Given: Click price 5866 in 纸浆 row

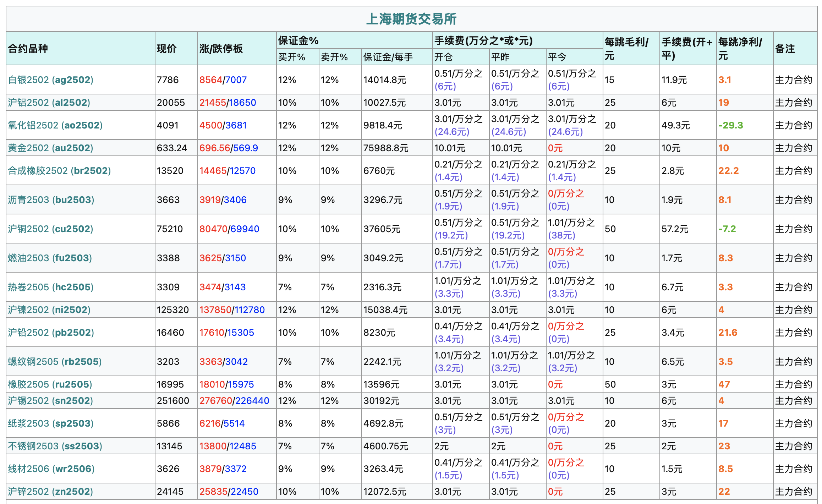Looking at the screenshot, I should [x=168, y=423].
